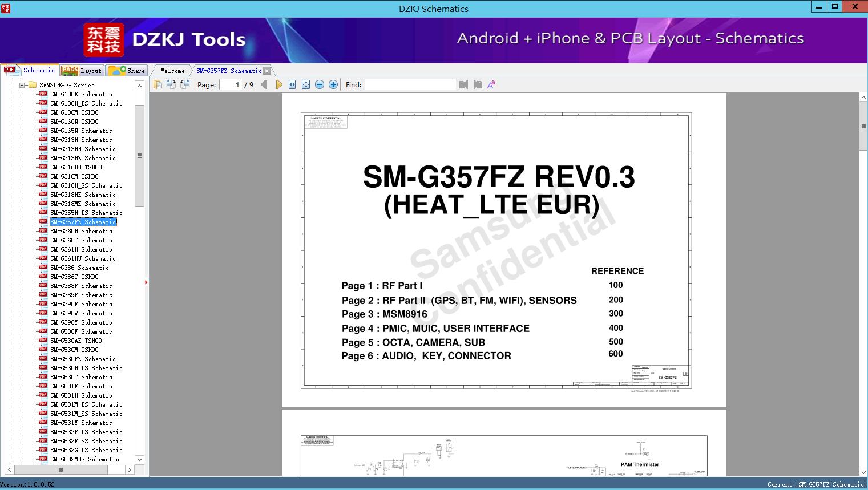Viewport: 868px width, 490px height.
Task: Click the page number input field
Action: click(x=230, y=84)
